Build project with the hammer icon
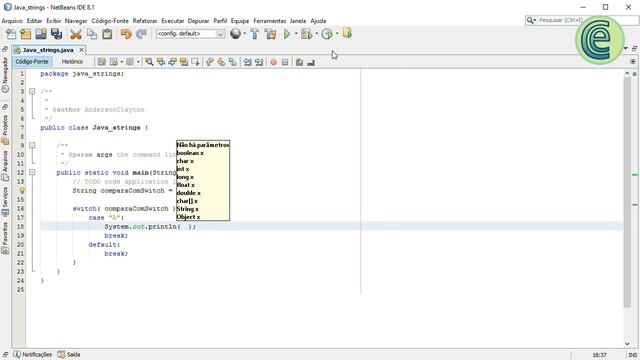640x360 pixels. tap(255, 34)
